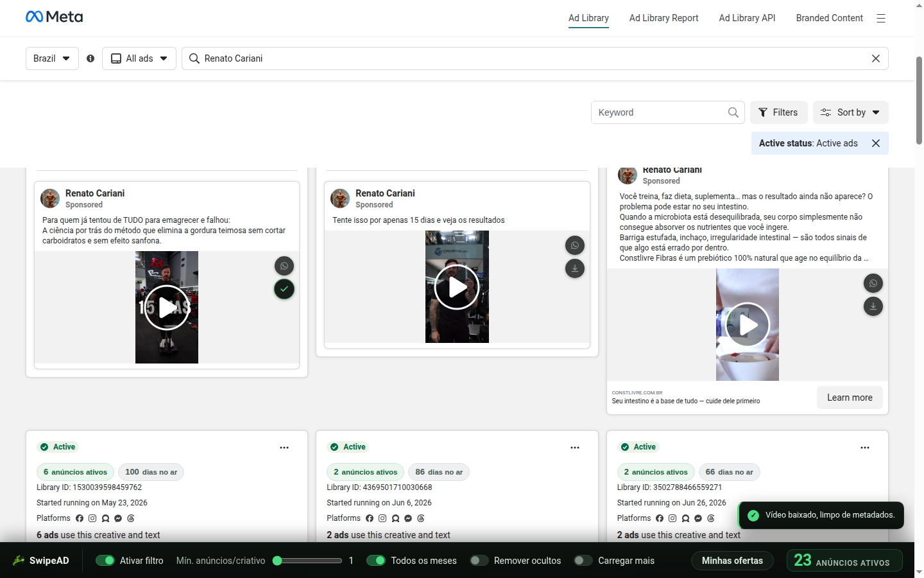Adjust the Mín. anúncios/criativo slider

click(x=307, y=561)
